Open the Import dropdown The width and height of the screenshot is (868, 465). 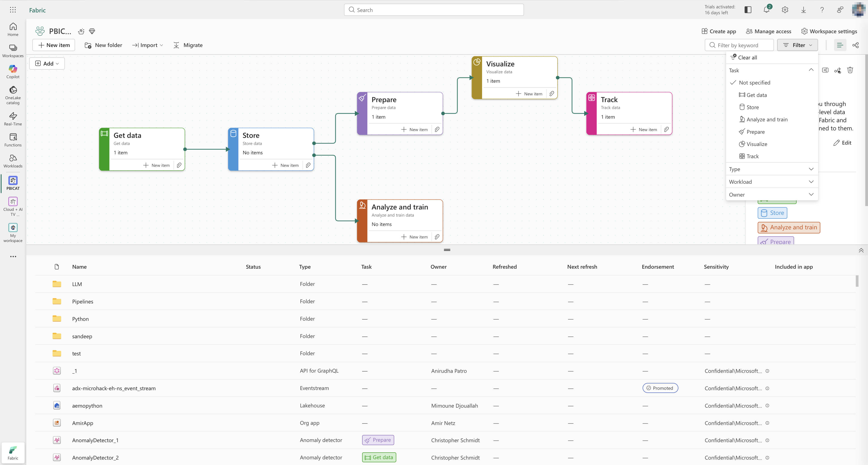coord(148,45)
